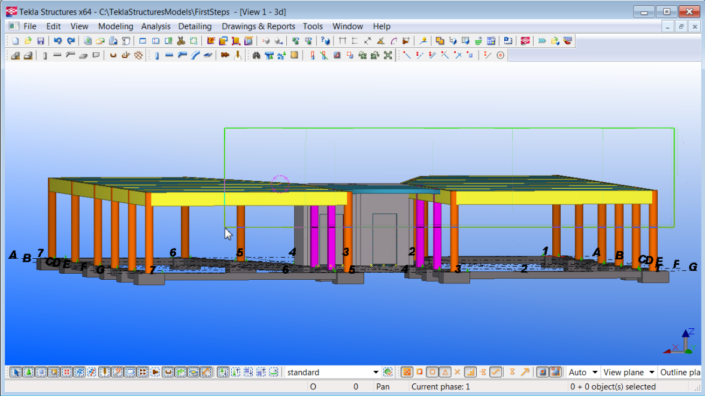Click the objects selected status text
705x396 pixels.
(x=613, y=387)
